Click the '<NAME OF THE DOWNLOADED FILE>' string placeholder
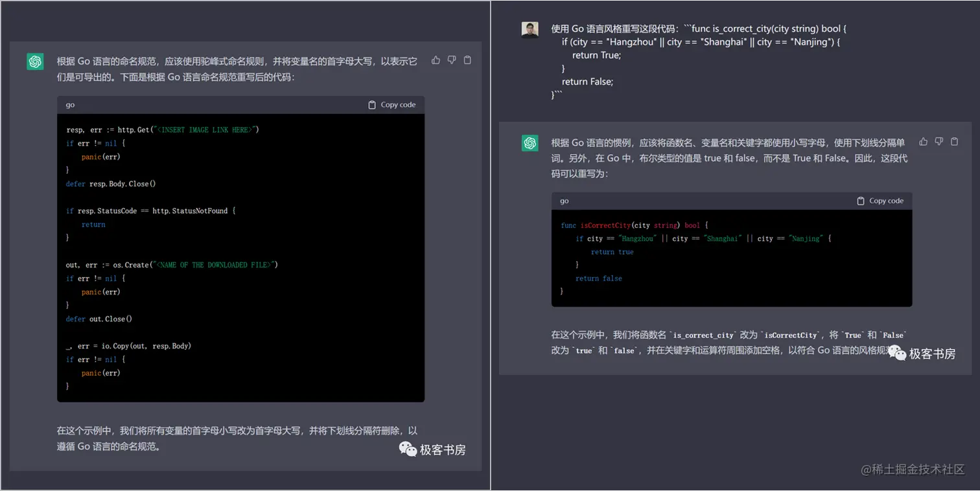The image size is (980, 491). click(x=213, y=265)
